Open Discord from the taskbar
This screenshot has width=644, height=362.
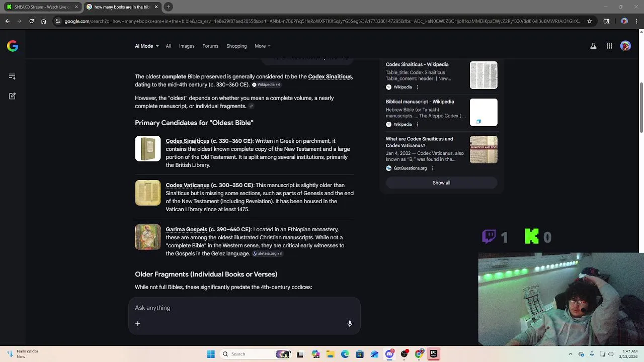tap(389, 354)
